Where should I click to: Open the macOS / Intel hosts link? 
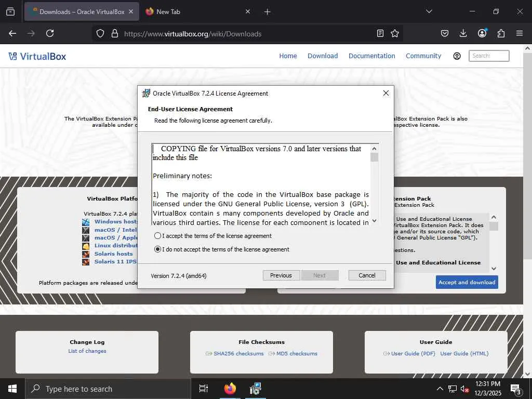pos(116,230)
